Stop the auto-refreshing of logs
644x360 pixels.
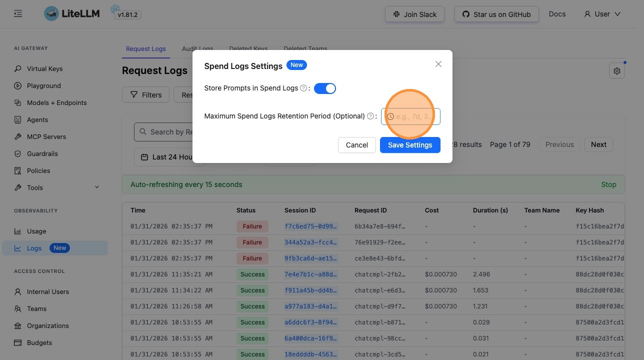tap(608, 184)
